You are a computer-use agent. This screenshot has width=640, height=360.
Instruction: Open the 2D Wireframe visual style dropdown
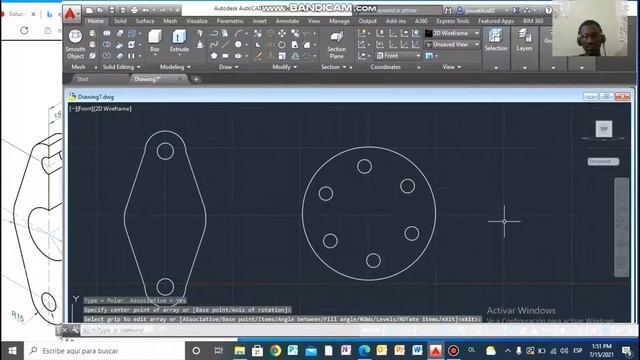tap(452, 33)
